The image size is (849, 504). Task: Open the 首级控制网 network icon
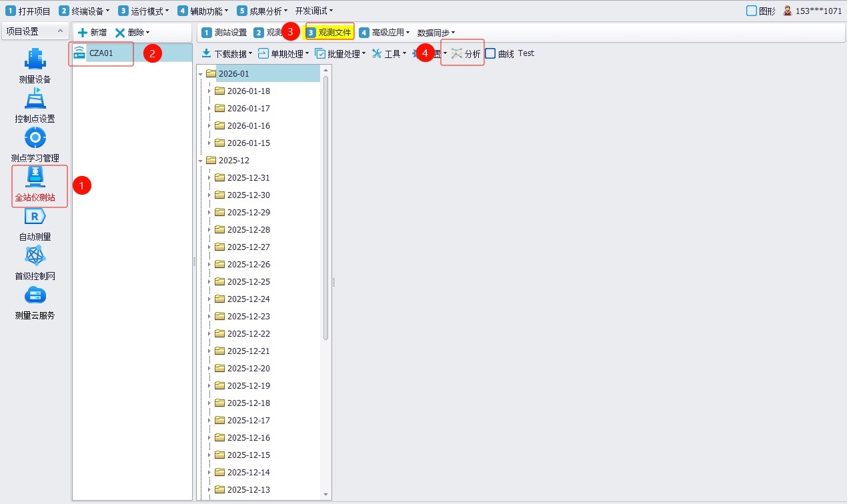click(x=35, y=256)
